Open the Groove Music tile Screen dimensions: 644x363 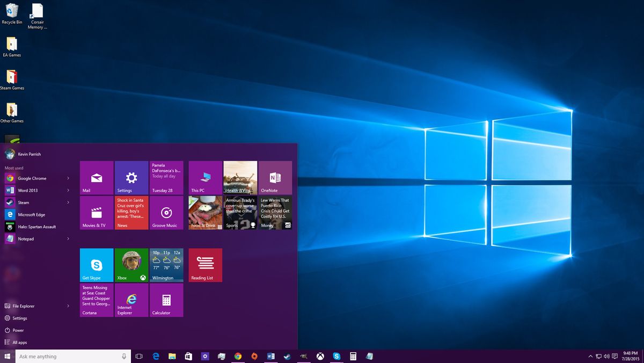tap(166, 213)
